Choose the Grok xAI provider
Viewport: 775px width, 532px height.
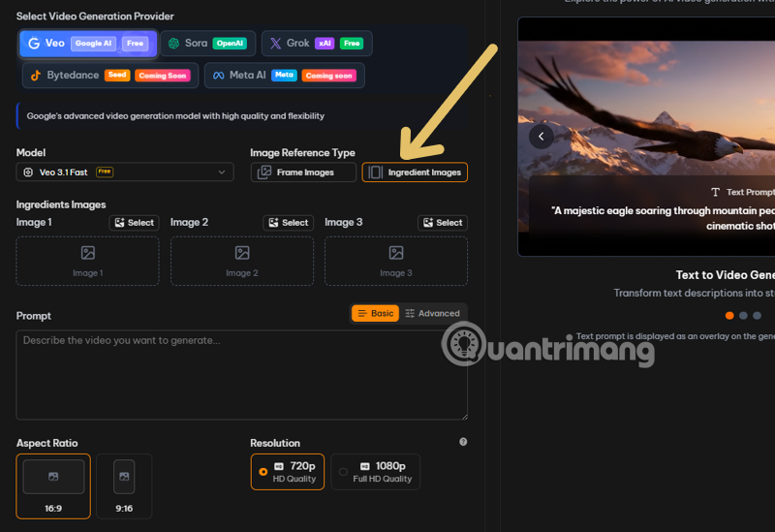tap(317, 44)
